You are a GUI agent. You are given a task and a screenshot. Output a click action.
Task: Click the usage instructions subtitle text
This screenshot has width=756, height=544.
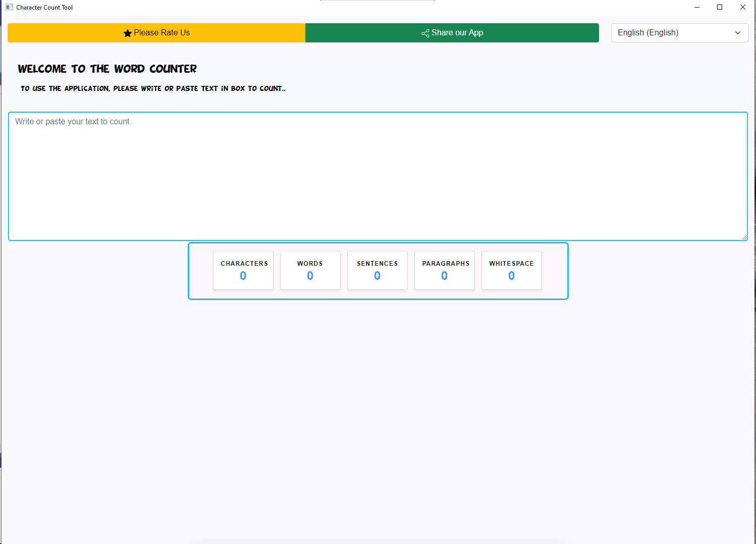click(x=153, y=88)
